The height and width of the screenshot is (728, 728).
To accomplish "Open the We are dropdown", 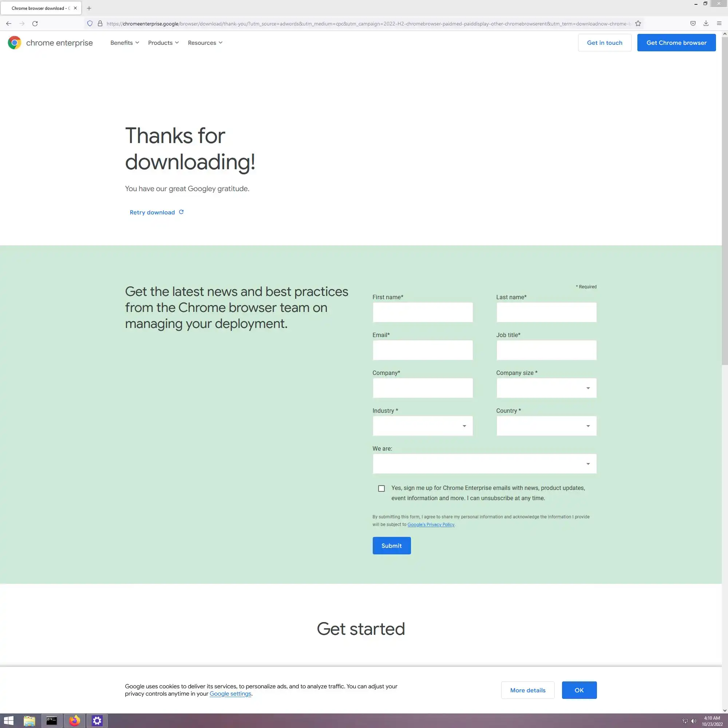I will 484,464.
